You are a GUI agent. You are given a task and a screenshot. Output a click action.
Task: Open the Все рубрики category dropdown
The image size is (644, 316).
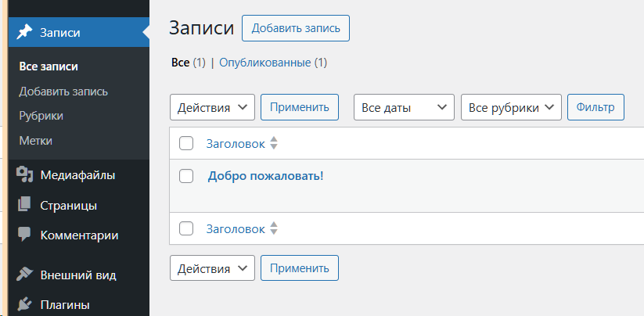pos(512,108)
